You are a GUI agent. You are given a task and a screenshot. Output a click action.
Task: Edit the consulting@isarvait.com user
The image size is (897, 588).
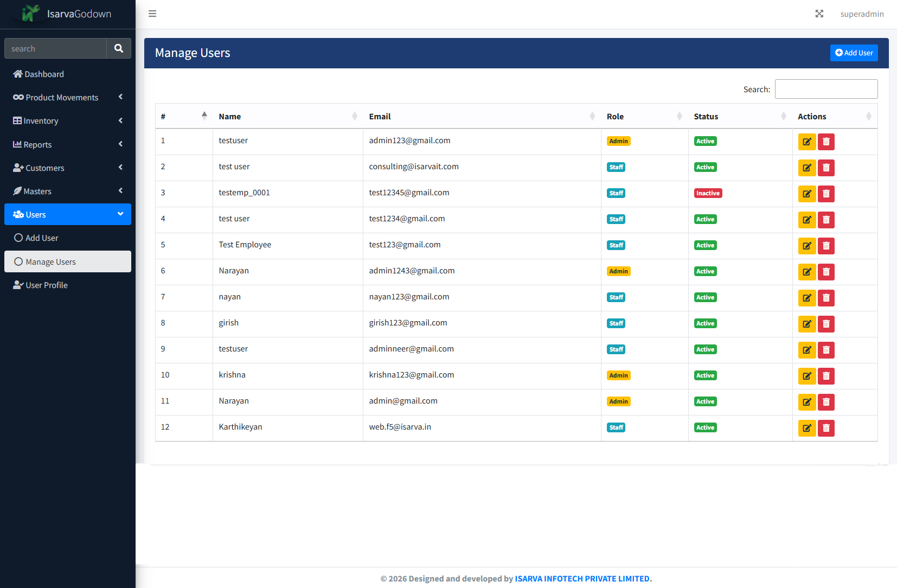807,168
